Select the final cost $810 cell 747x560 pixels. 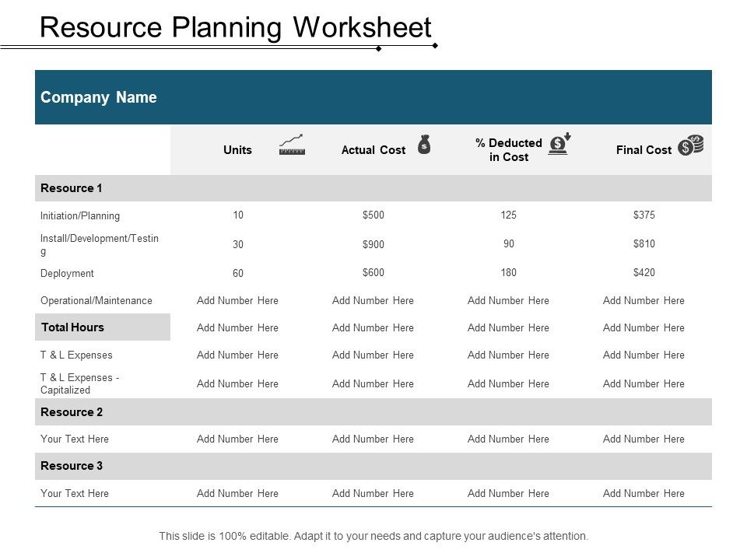(644, 243)
